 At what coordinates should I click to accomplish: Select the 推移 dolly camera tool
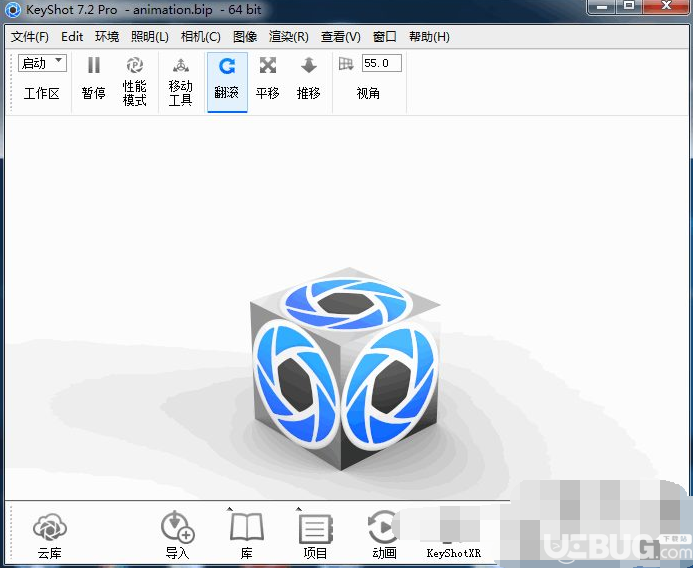click(x=308, y=79)
